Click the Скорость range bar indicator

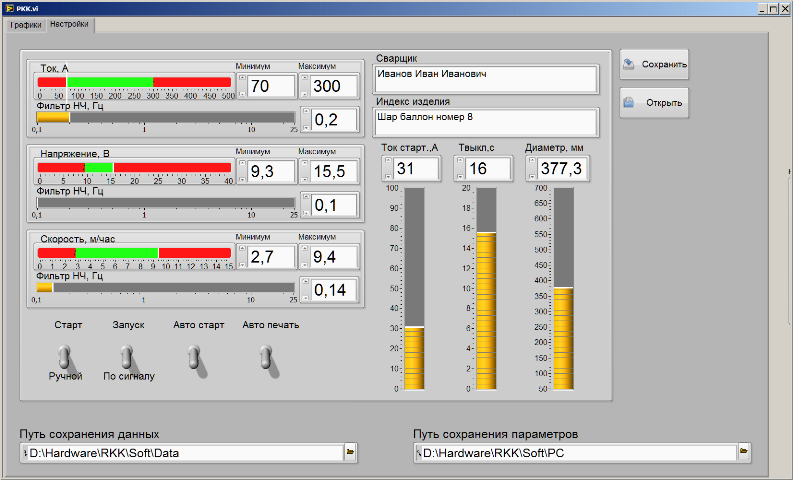coord(135,253)
